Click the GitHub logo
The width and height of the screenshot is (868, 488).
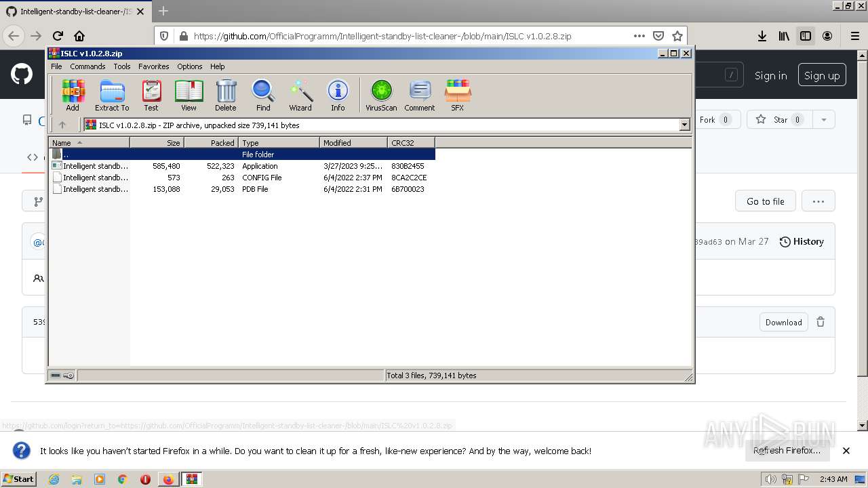pos(22,75)
